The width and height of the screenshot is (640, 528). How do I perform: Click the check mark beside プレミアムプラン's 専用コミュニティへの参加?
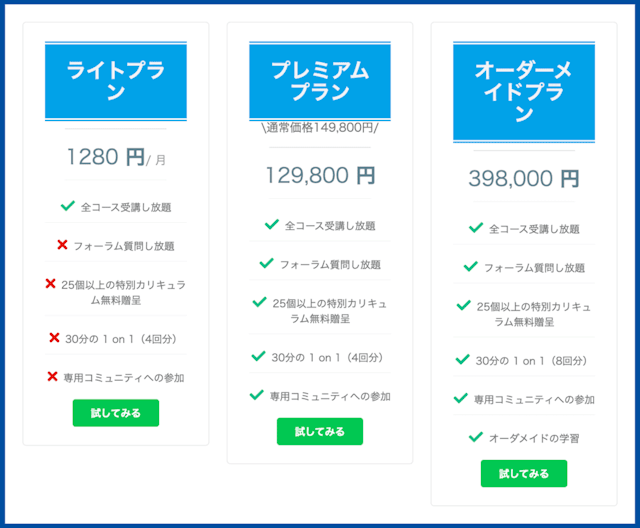click(256, 395)
